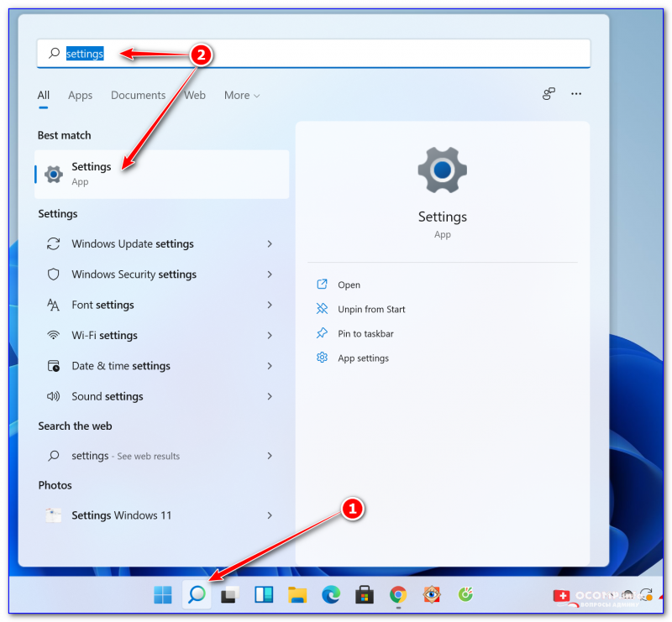672x622 pixels.
Task: Open Windows Security settings result
Action: [x=161, y=274]
